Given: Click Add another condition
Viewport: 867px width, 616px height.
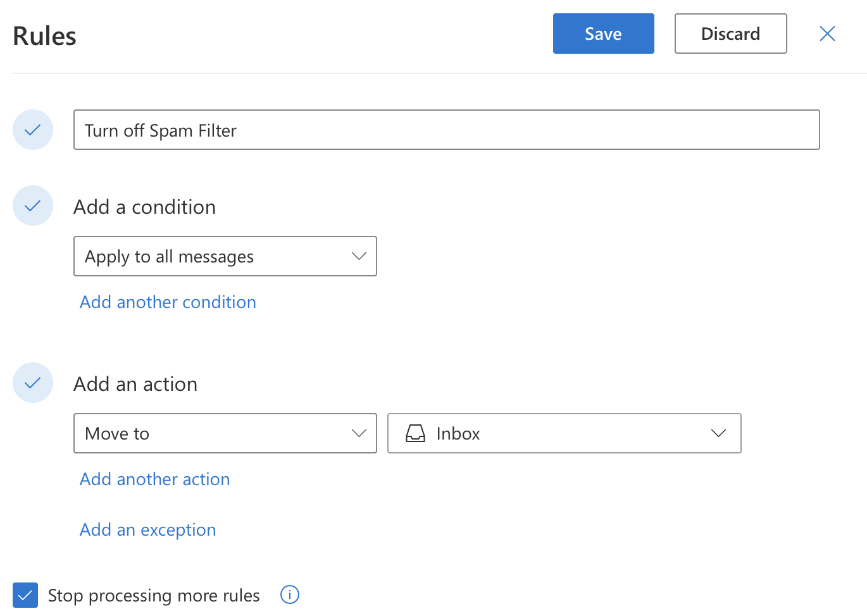Looking at the screenshot, I should (x=167, y=302).
